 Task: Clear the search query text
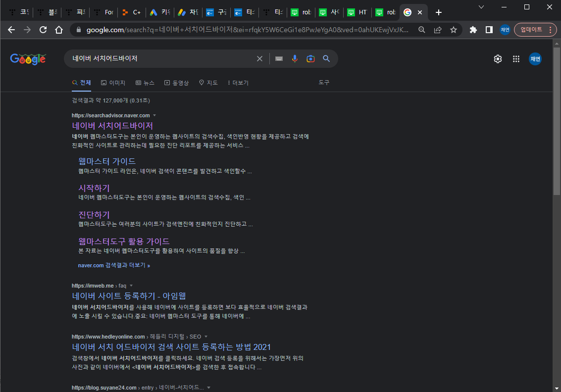coord(260,59)
